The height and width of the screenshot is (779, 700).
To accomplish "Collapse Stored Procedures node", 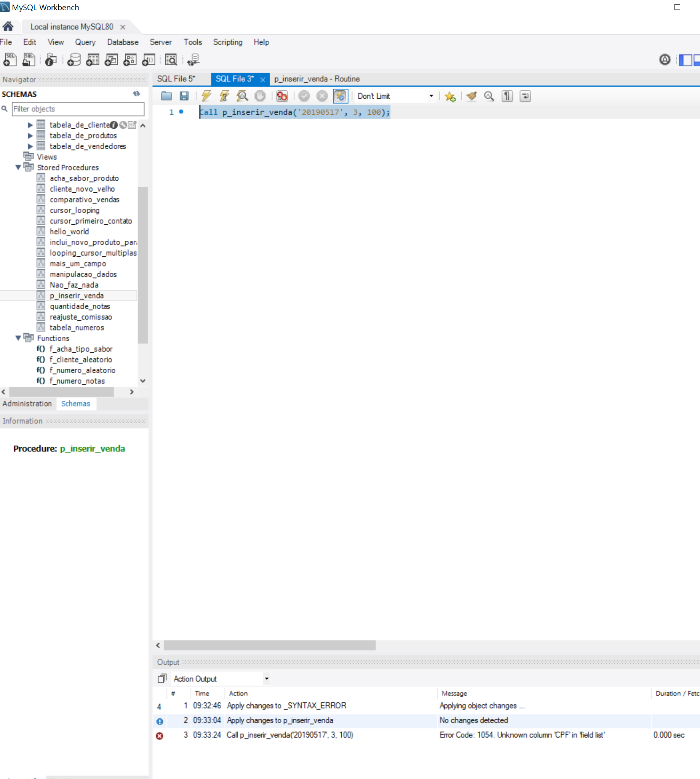I will (18, 167).
